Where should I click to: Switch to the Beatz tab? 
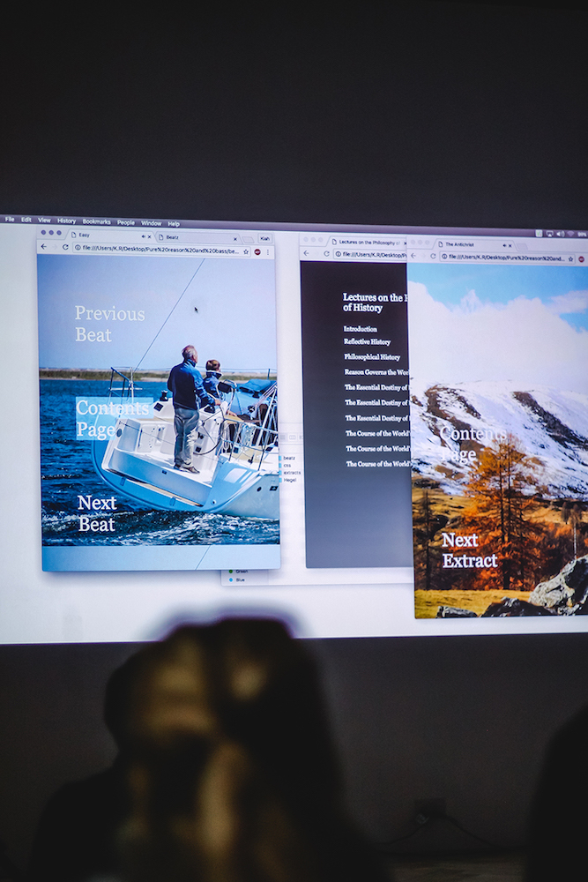(x=197, y=238)
